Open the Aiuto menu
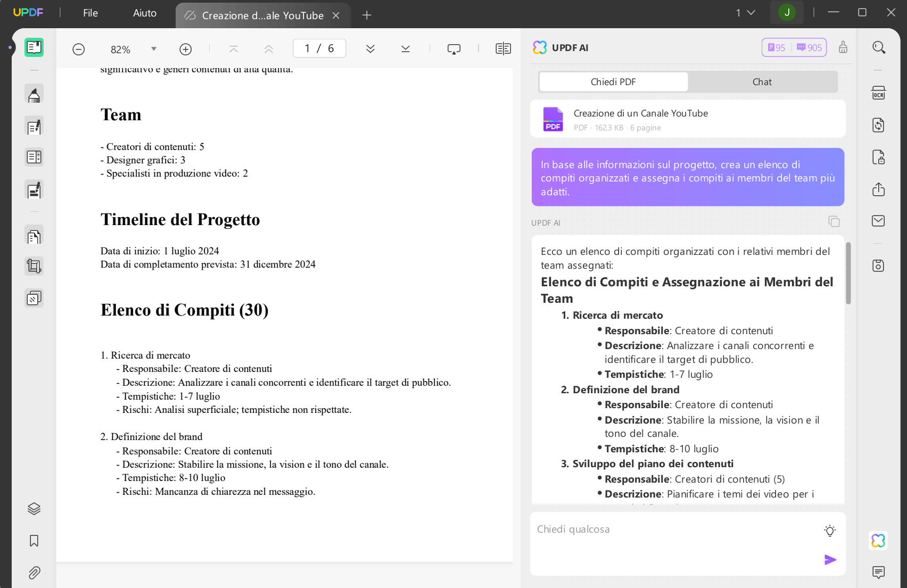 145,13
